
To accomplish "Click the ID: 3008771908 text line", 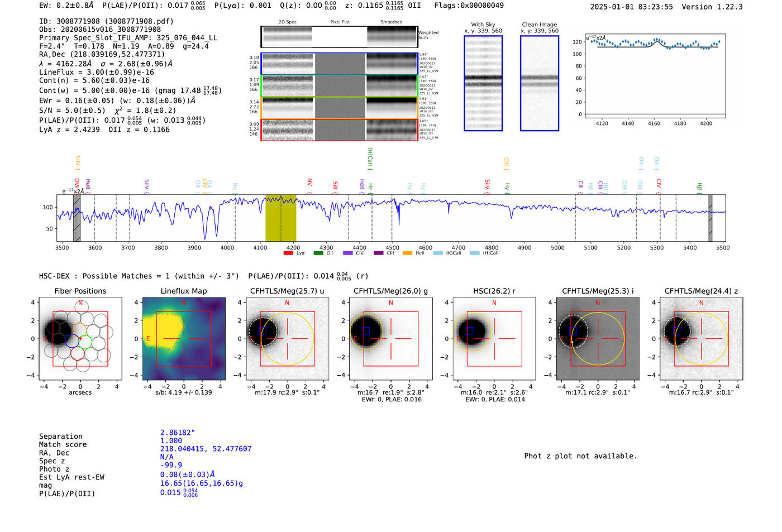I will click(106, 21).
